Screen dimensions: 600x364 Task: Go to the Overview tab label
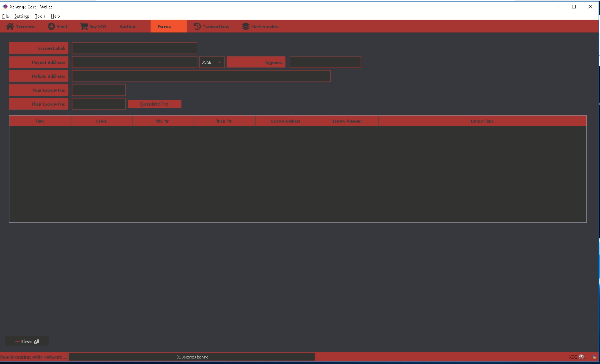coord(25,26)
